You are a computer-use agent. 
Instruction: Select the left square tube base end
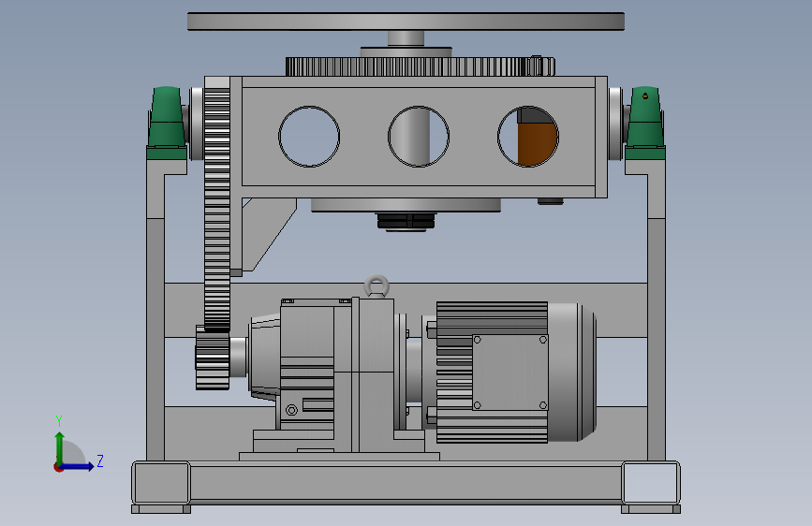[x=161, y=483]
